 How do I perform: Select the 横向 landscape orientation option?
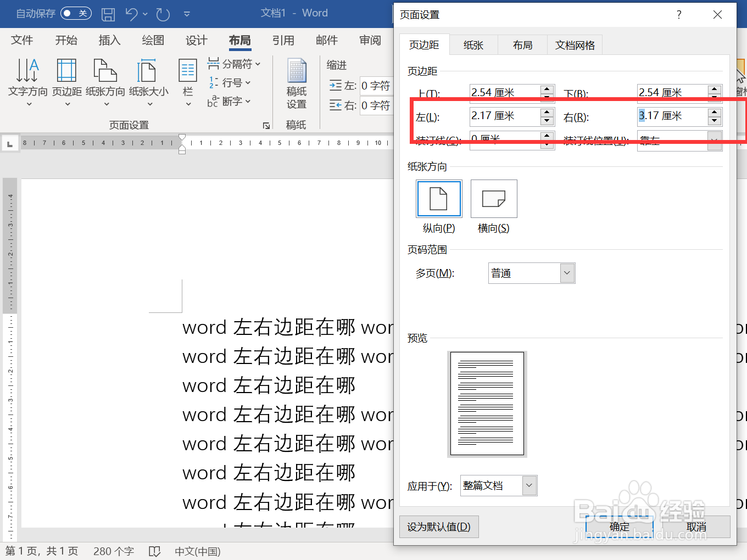coord(494,199)
